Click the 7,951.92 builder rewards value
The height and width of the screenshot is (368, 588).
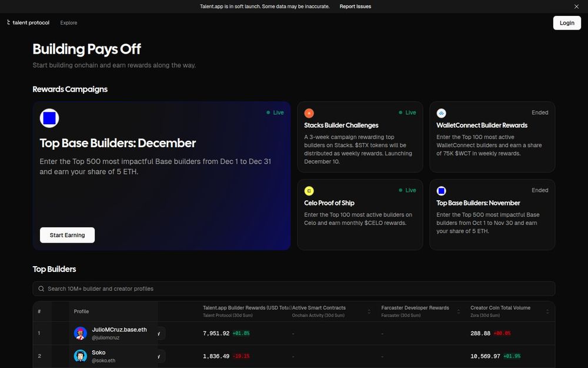tap(216, 333)
